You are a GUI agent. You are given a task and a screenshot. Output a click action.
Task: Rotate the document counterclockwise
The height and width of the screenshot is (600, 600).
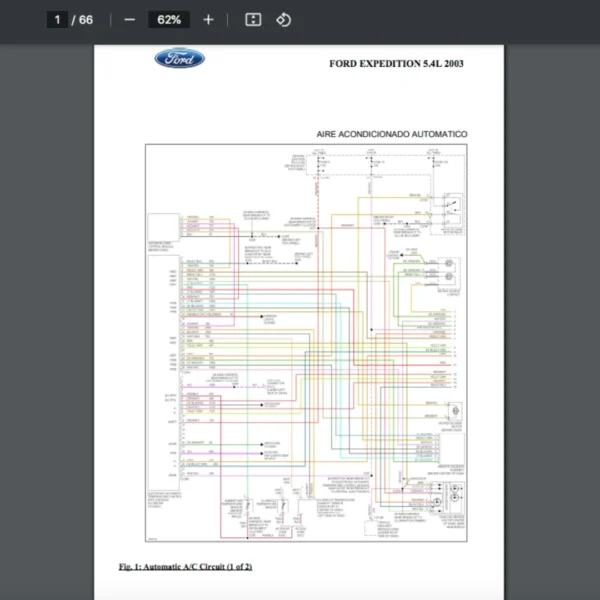[284, 20]
